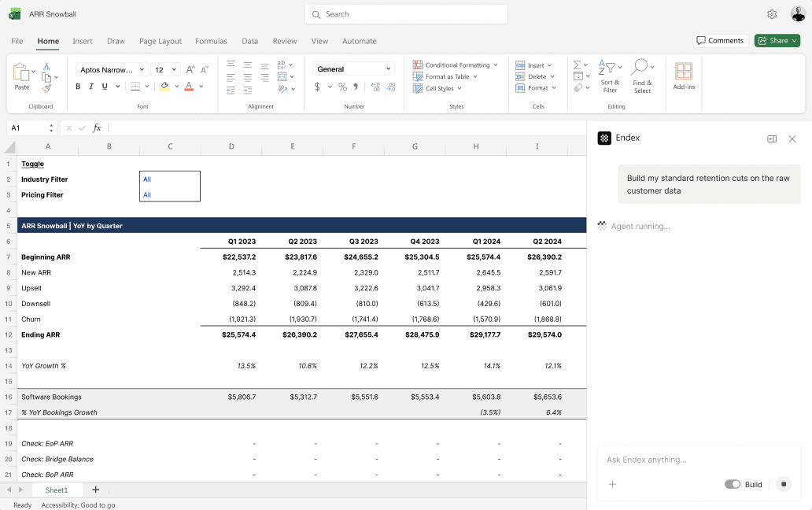The image size is (812, 510).
Task: Add attachment with plus in Endex input
Action: click(612, 484)
